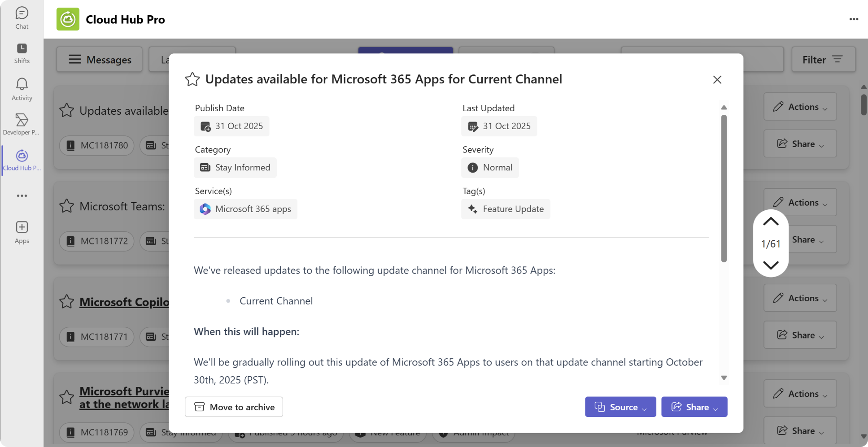Open the top-right ellipsis menu
This screenshot has width=868, height=447.
[854, 19]
